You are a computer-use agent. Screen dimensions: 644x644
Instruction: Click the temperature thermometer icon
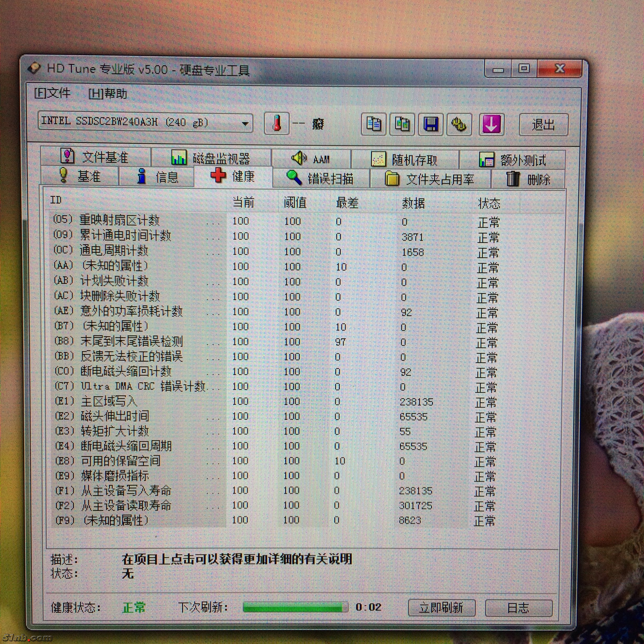[276, 124]
